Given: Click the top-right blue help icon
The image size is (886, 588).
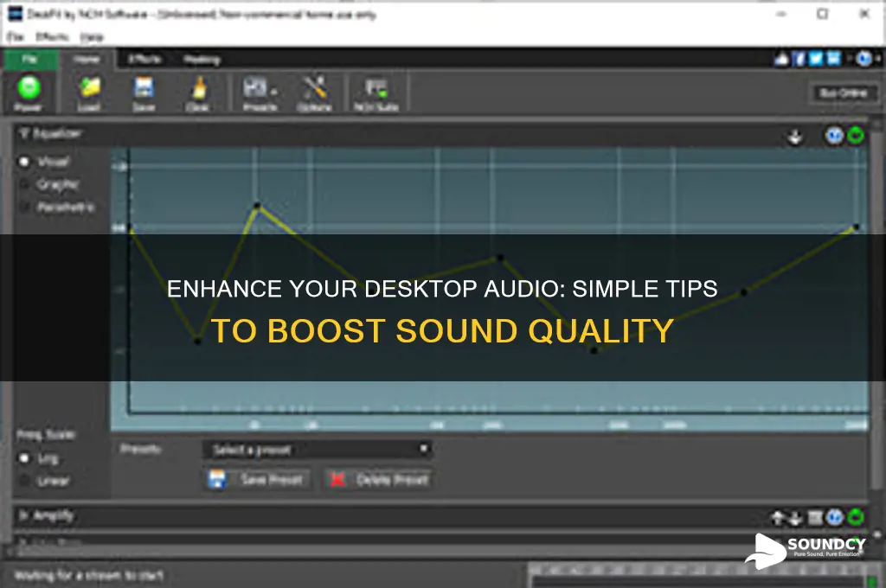Looking at the screenshot, I should coord(864,59).
